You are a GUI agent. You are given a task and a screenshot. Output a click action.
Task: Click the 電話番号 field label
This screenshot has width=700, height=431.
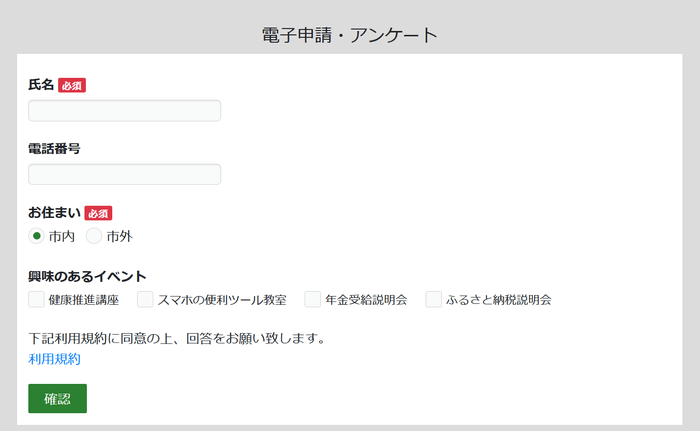tap(54, 149)
